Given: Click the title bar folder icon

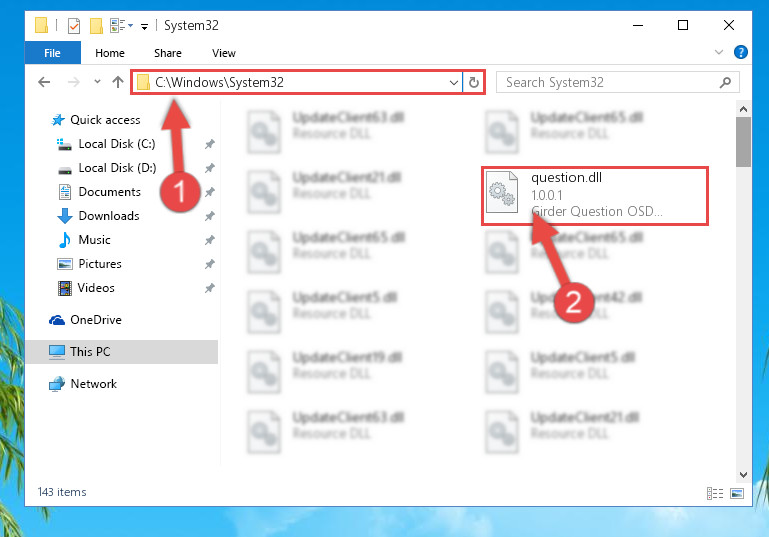Looking at the screenshot, I should (x=41, y=26).
